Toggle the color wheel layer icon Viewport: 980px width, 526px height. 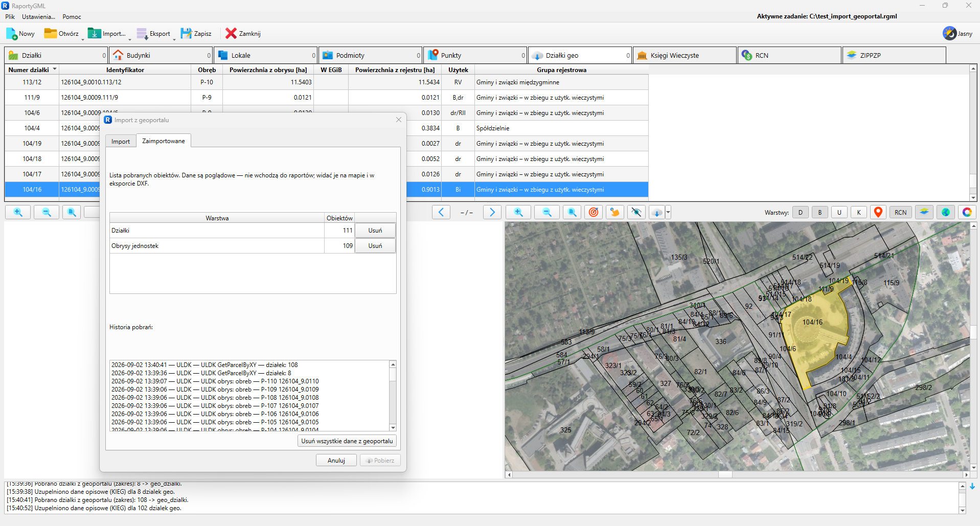pyautogui.click(x=967, y=212)
